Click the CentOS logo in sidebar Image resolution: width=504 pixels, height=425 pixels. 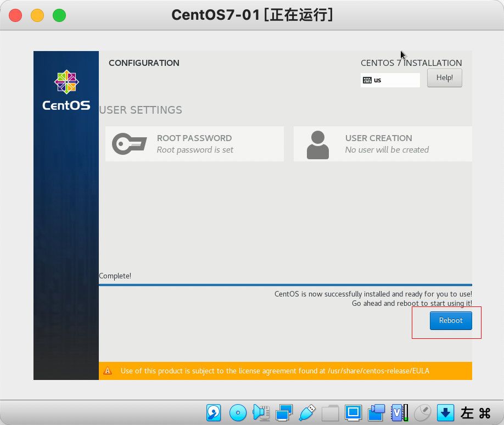click(x=66, y=91)
